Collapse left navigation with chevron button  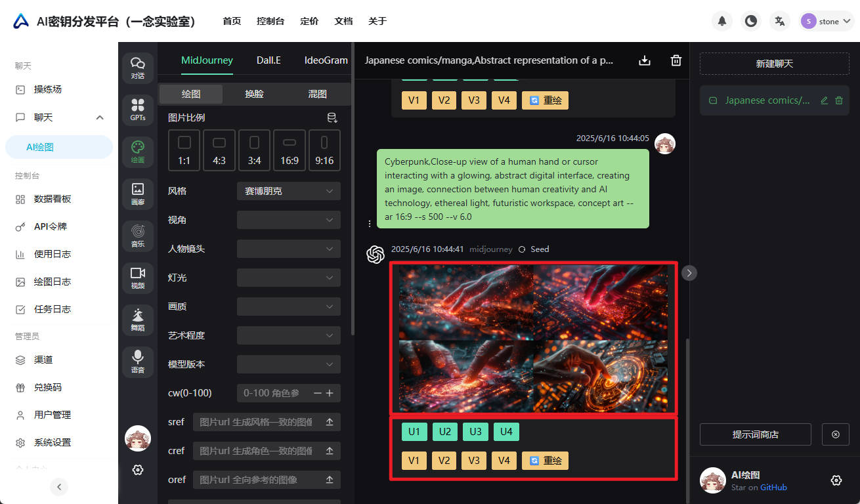coord(59,486)
